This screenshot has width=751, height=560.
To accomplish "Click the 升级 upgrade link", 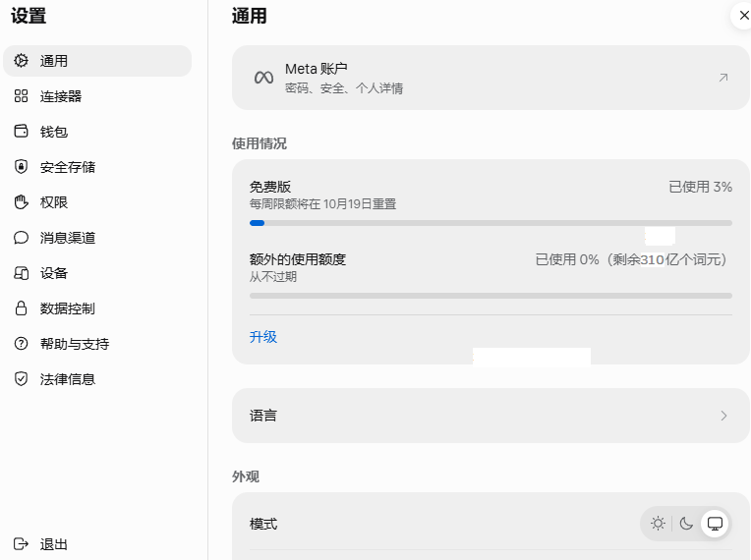I will point(262,336).
